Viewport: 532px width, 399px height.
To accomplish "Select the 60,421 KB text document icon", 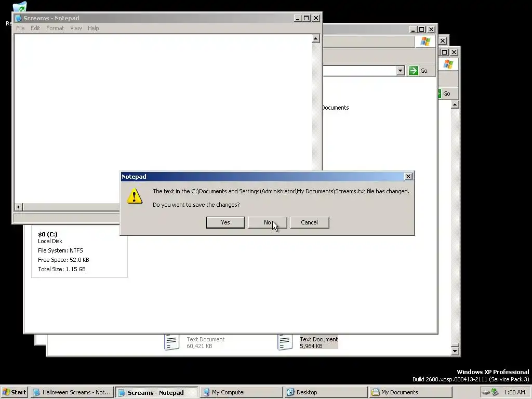I will click(x=171, y=342).
